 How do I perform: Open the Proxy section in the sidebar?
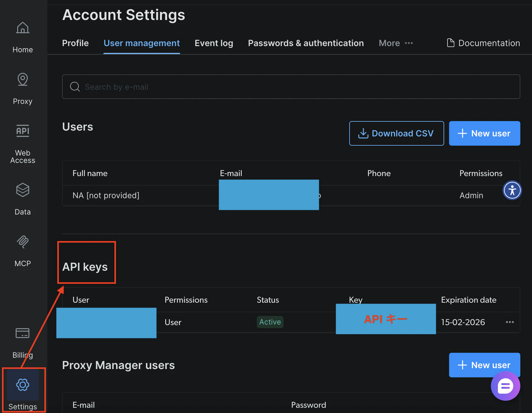(23, 89)
